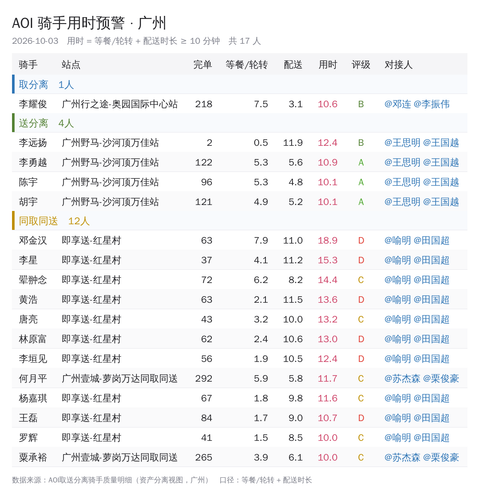The height and width of the screenshot is (500, 479).
Task: Click the 评级 column header
Action: click(x=361, y=64)
